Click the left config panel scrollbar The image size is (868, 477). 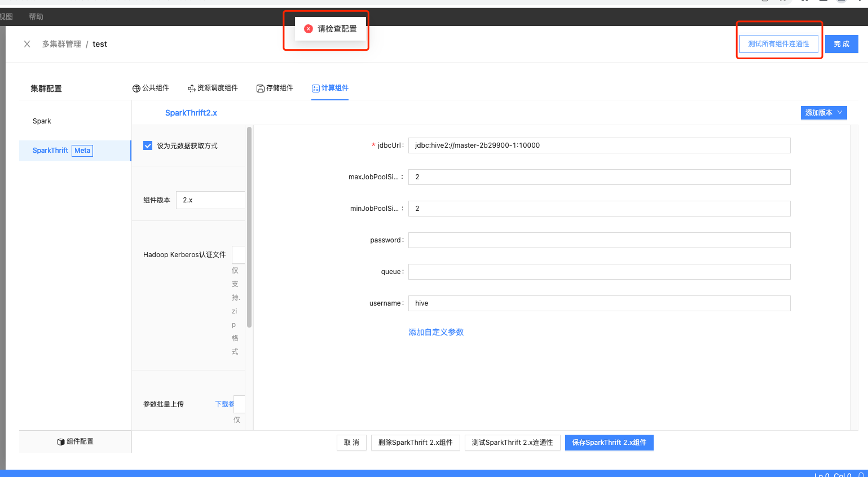pos(249,227)
